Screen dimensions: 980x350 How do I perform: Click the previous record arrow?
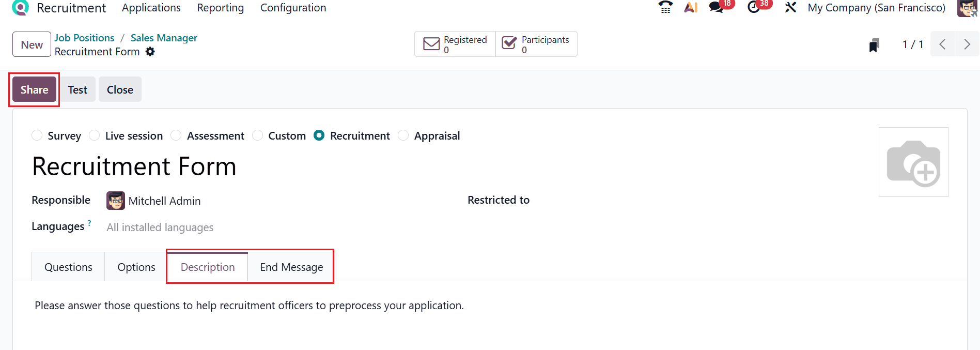pyautogui.click(x=942, y=44)
